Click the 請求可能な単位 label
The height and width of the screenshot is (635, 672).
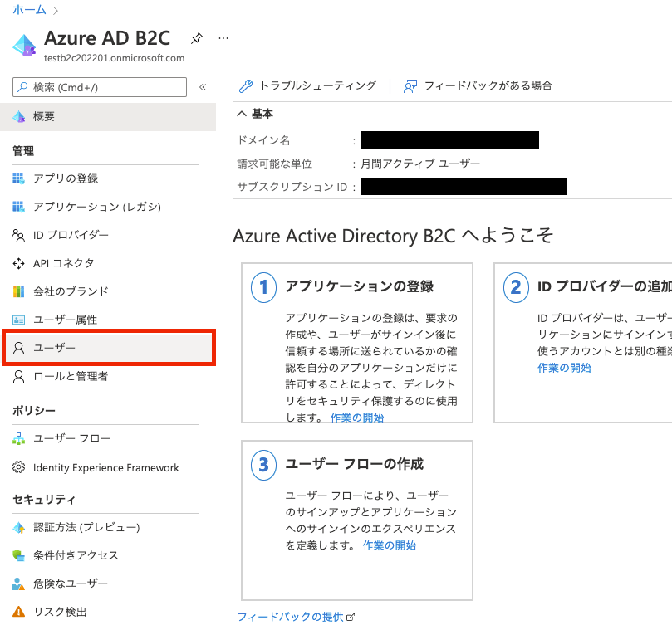[x=275, y=164]
